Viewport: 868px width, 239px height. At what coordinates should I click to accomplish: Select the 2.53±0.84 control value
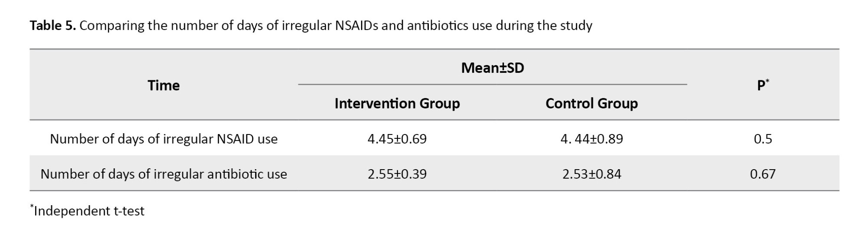[x=591, y=174]
